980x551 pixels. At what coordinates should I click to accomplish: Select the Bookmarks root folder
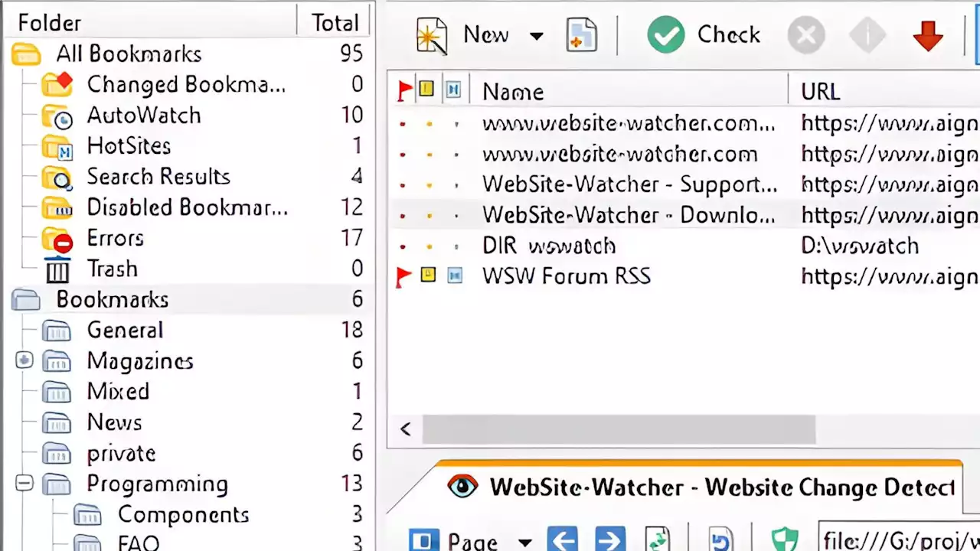(x=112, y=299)
